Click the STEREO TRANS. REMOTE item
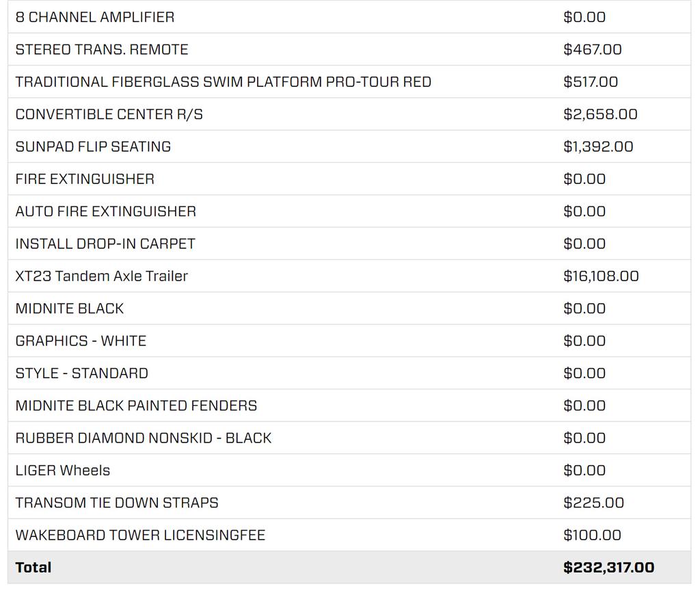Image resolution: width=700 pixels, height=591 pixels. pyautogui.click(x=349, y=49)
